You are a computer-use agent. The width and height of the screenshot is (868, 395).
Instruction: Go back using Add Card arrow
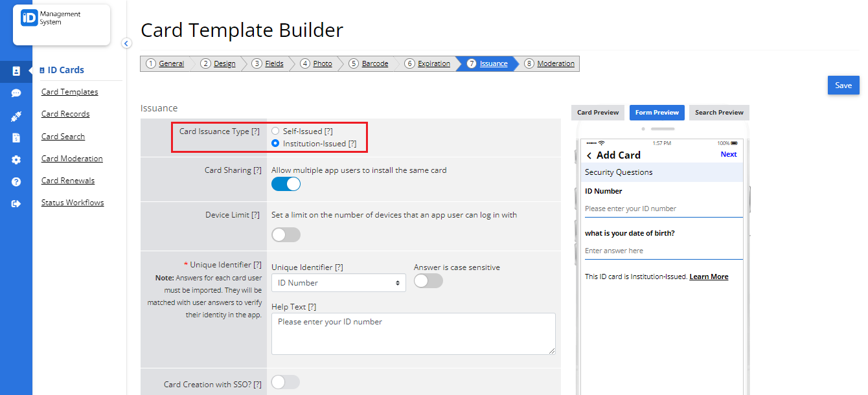589,155
